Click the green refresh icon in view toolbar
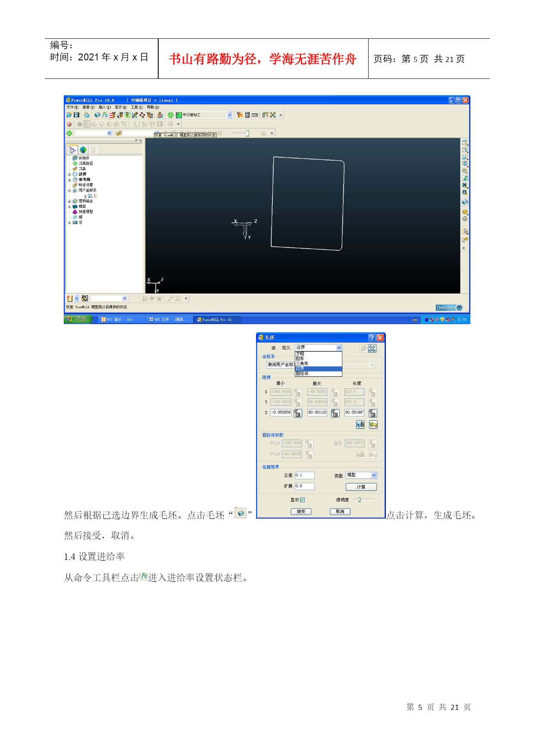The width and height of the screenshot is (535, 756). (x=465, y=178)
